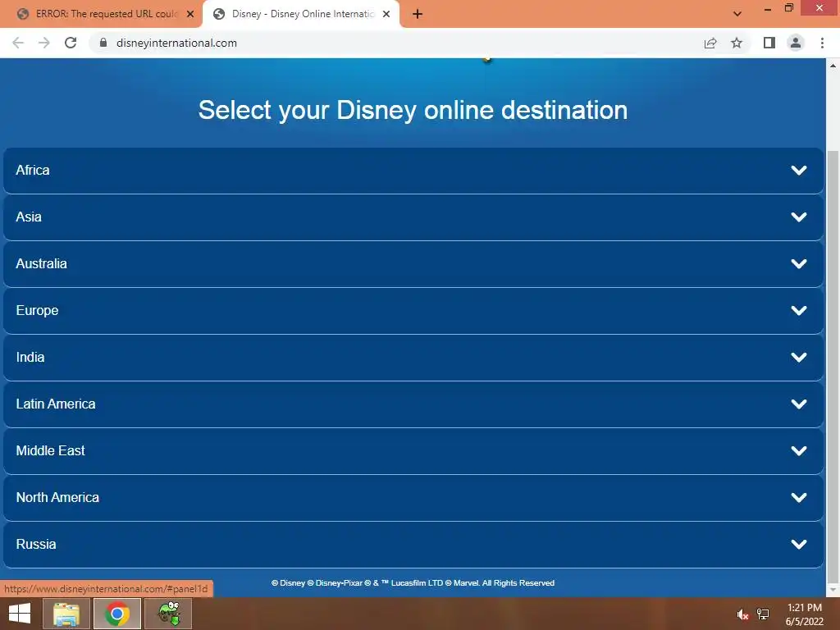Expand the India region chevron
Screen dimensions: 840x630
point(799,358)
